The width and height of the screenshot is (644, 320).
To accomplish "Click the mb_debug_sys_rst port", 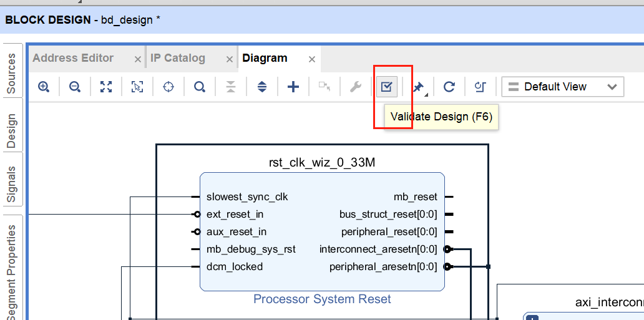I will [x=251, y=250].
